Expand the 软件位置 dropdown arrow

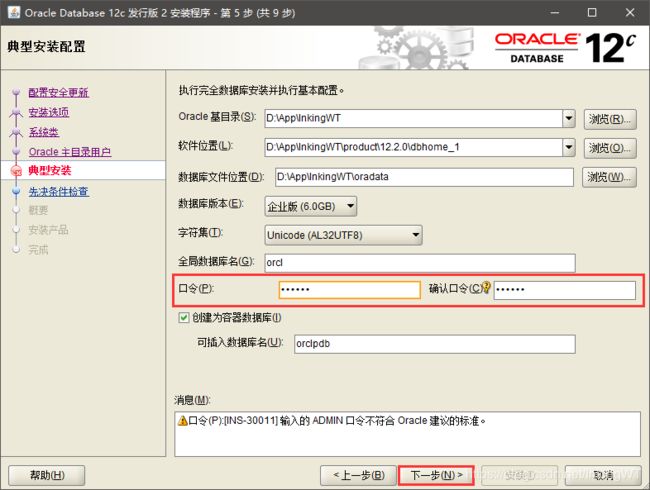pos(569,147)
